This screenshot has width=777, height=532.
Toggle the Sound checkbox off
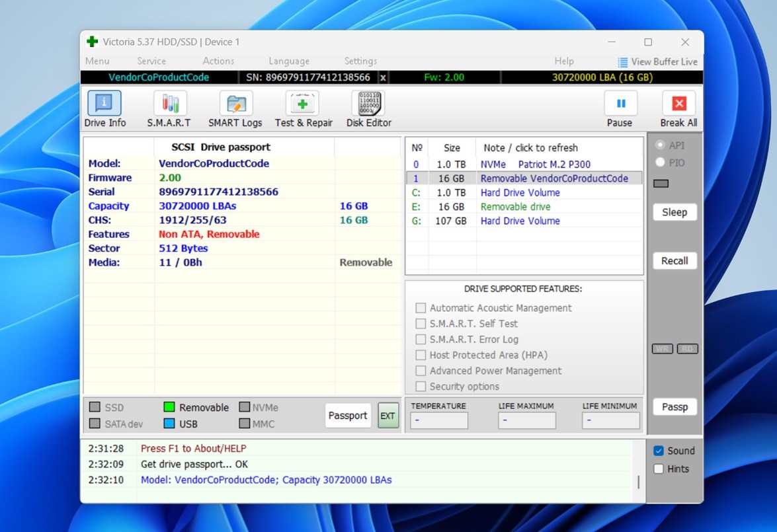tap(659, 451)
